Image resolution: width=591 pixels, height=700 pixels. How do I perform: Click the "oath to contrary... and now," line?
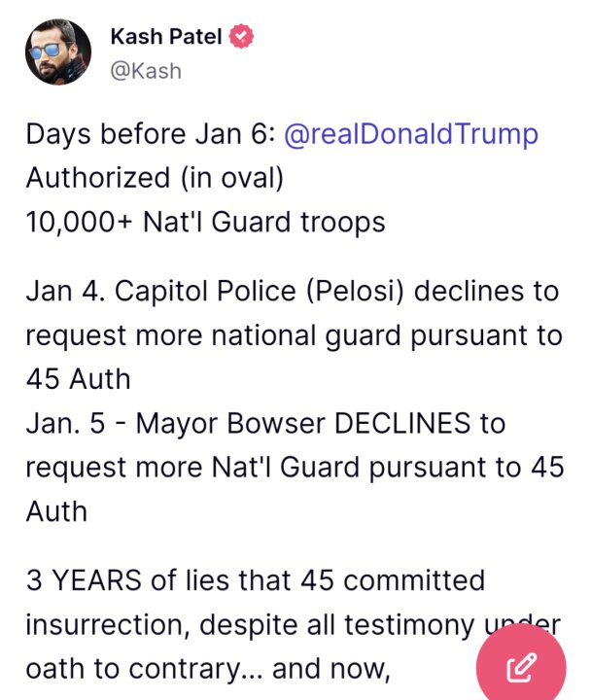208,669
